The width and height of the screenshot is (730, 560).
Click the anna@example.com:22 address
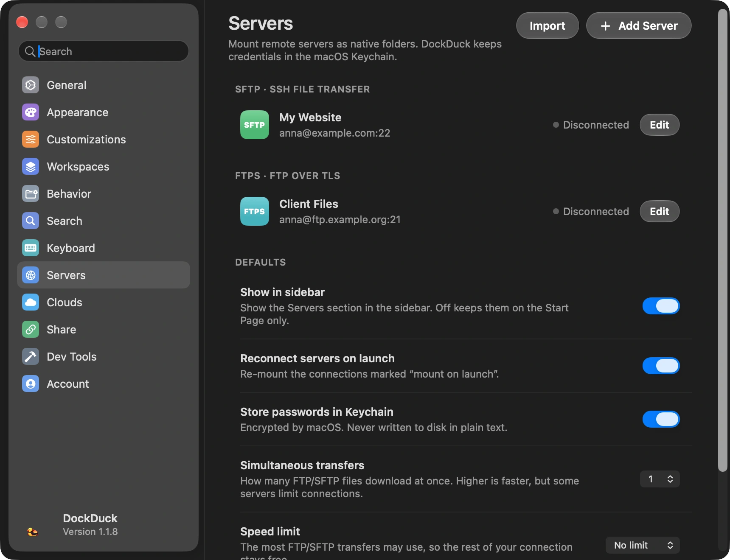pos(335,133)
